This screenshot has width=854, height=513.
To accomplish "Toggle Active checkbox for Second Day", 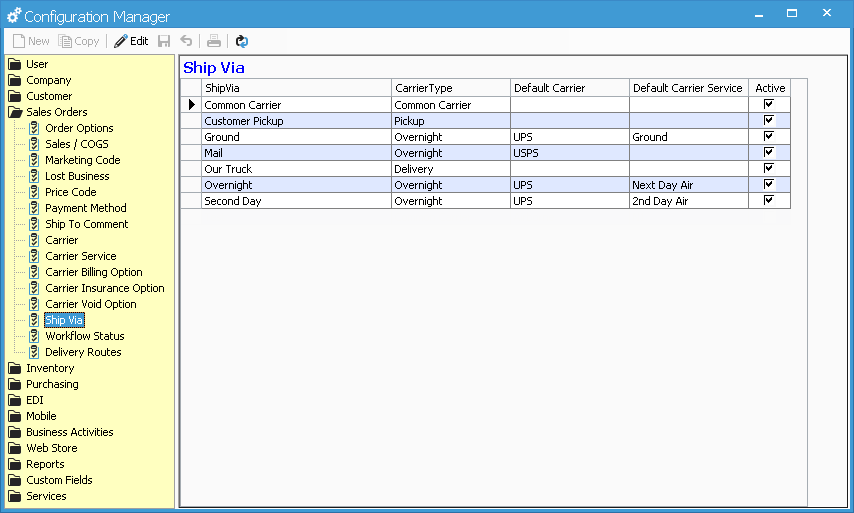I will tap(768, 200).
